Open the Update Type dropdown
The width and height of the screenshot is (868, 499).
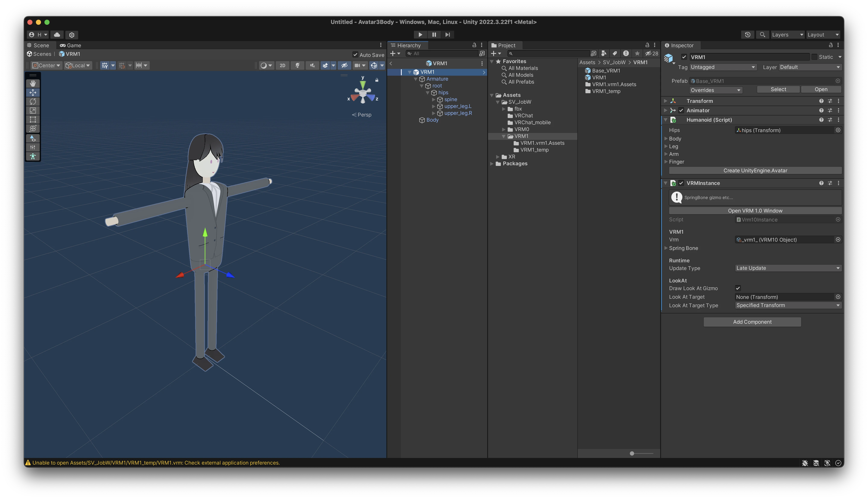click(788, 268)
